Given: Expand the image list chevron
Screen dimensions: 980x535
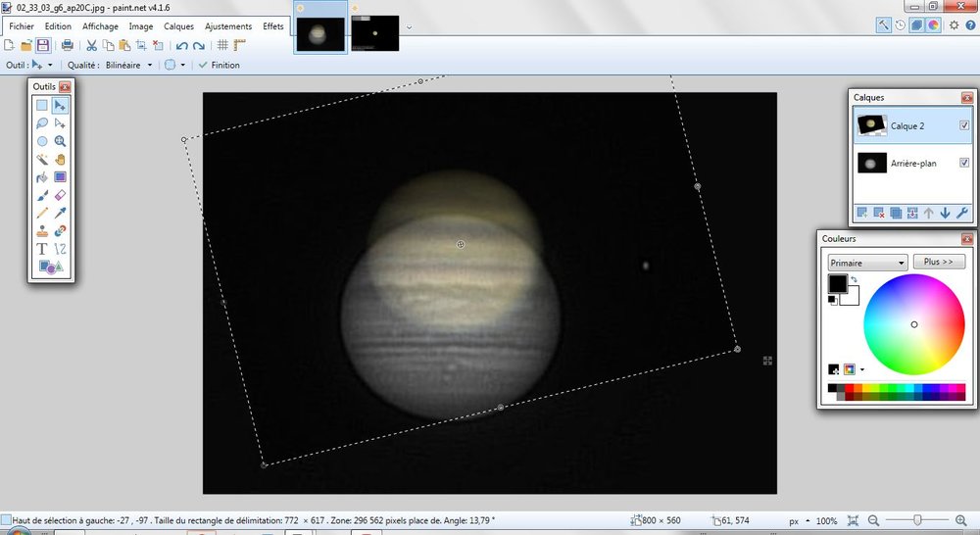Looking at the screenshot, I should coord(410,27).
